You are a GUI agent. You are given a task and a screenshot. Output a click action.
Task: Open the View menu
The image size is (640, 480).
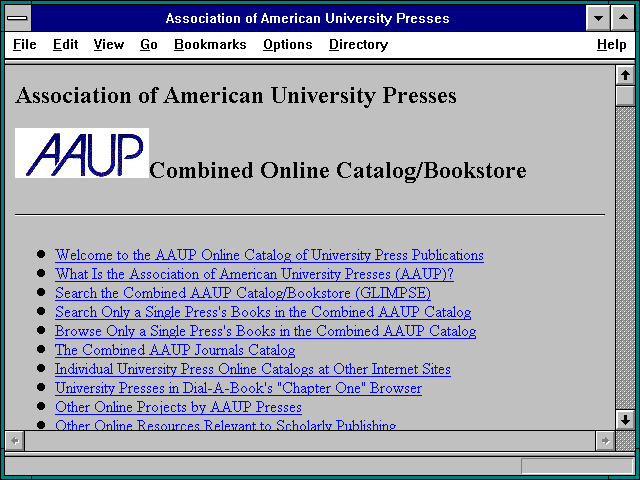coord(109,44)
